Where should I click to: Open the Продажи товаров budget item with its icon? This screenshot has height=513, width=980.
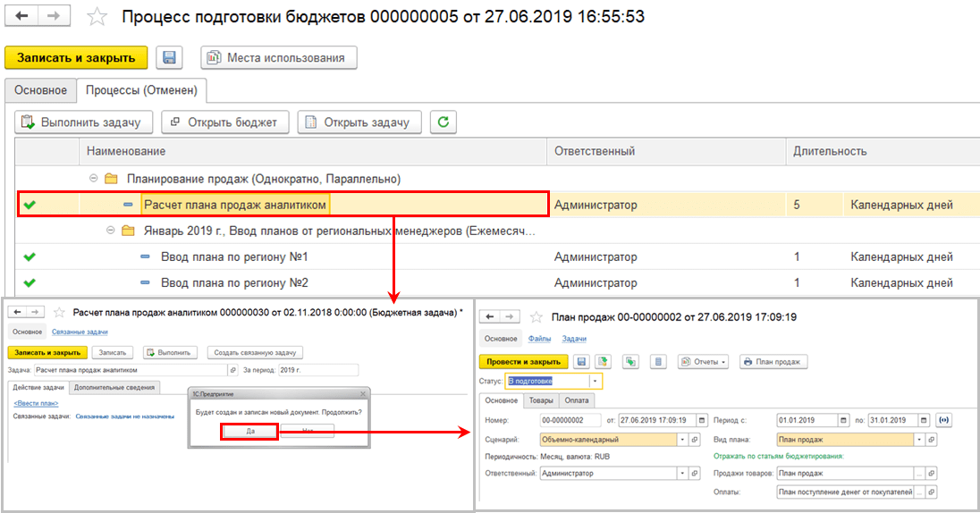[931, 473]
